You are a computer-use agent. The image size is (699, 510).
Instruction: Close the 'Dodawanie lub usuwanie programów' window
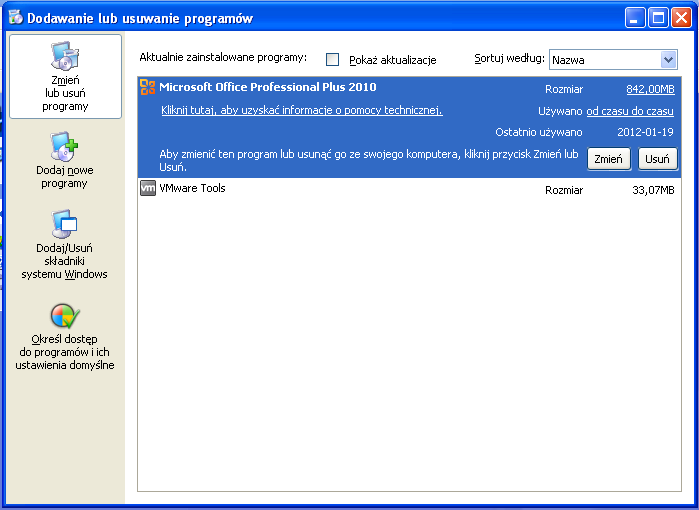pos(682,18)
